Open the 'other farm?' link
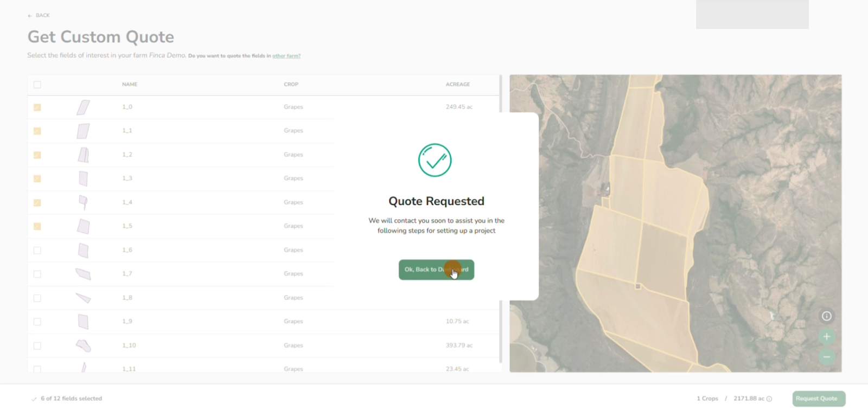868x410 pixels. 286,56
